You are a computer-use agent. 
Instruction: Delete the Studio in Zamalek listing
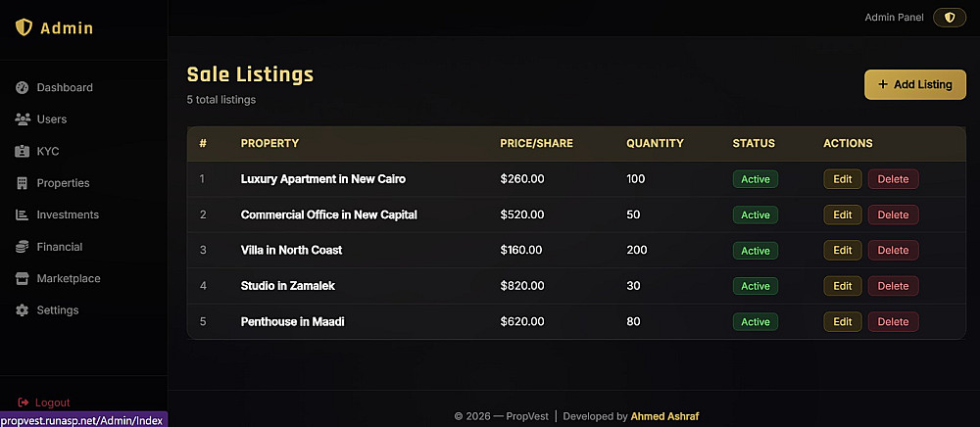click(893, 286)
